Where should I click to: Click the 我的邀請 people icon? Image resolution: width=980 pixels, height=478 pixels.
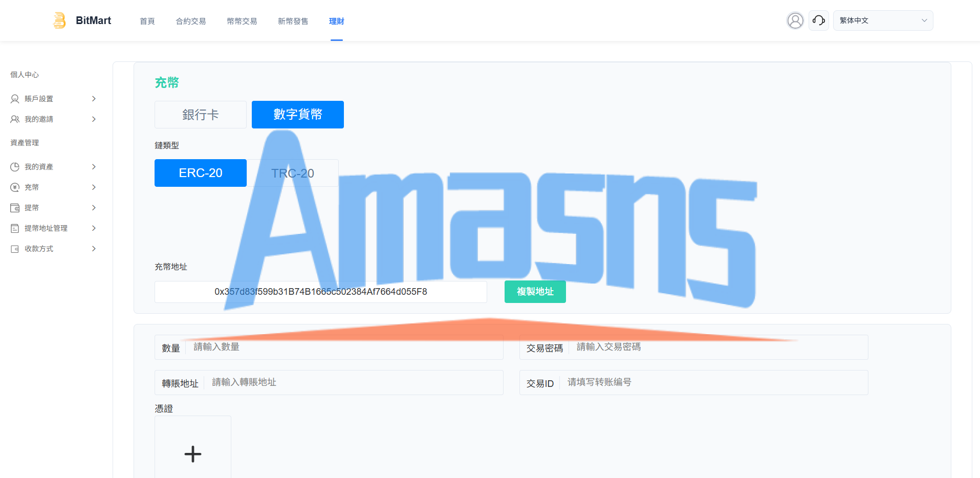pyautogui.click(x=15, y=119)
